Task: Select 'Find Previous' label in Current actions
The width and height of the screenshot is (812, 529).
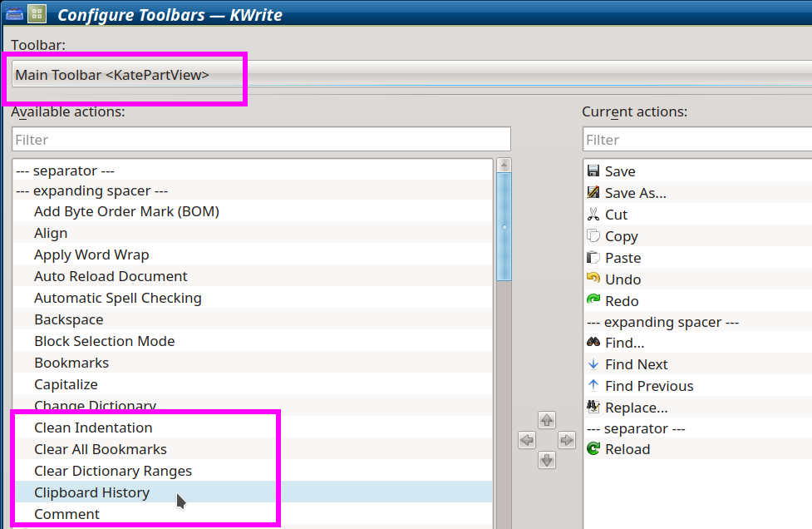Action: pyautogui.click(x=649, y=387)
